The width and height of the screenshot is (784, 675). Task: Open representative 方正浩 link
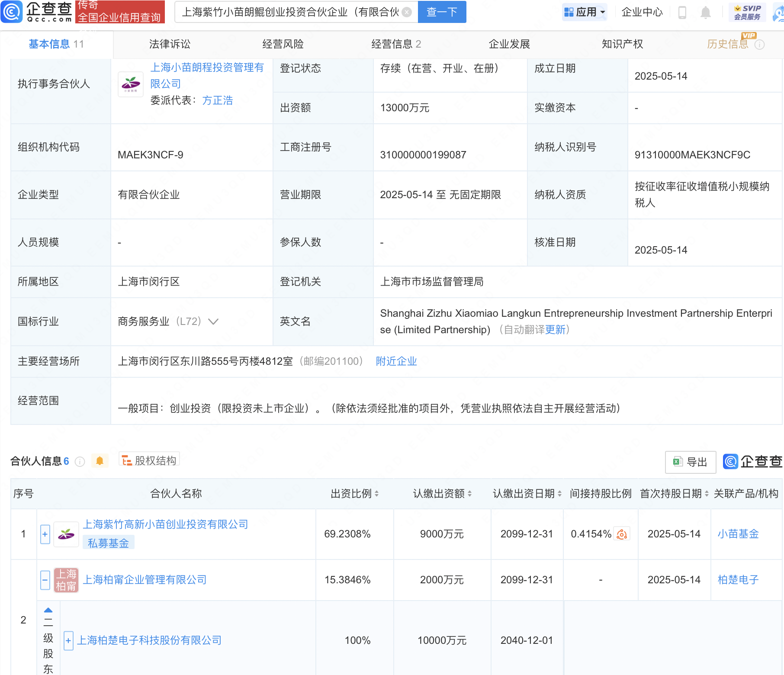click(218, 100)
